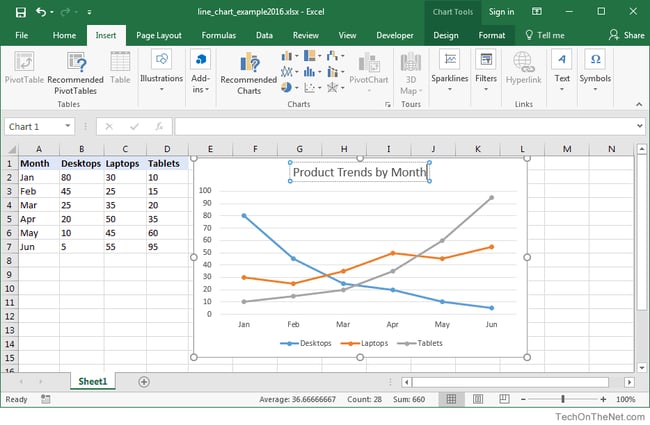This screenshot has width=650, height=425.
Task: Click the zoom slider in status bar
Action: click(563, 399)
